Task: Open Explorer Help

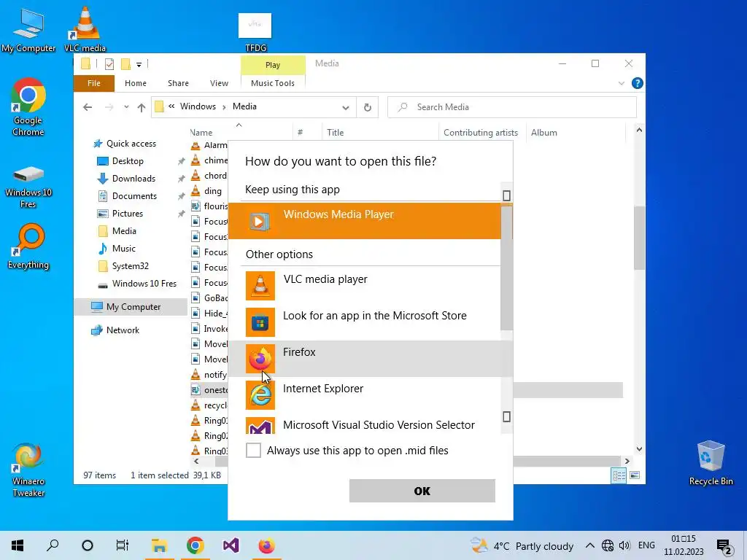Action: coord(637,83)
